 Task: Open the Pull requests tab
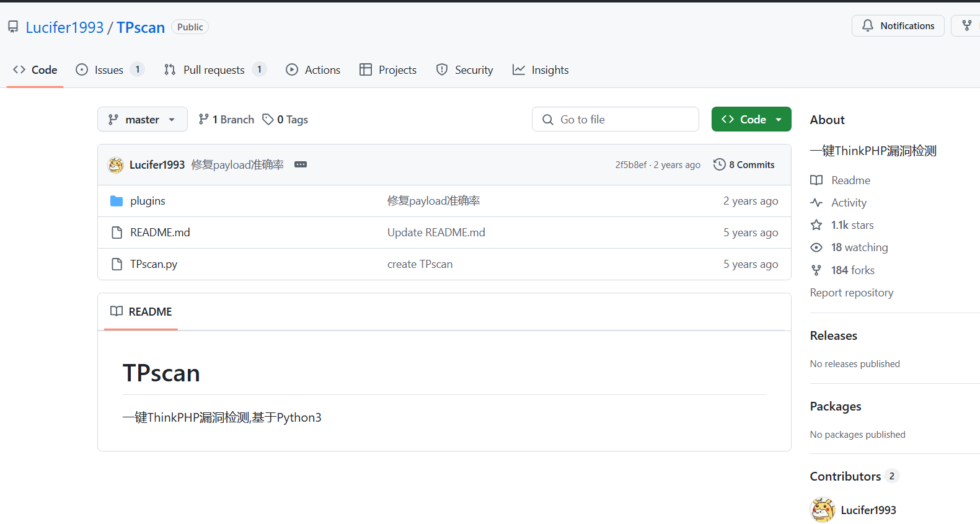click(x=215, y=70)
